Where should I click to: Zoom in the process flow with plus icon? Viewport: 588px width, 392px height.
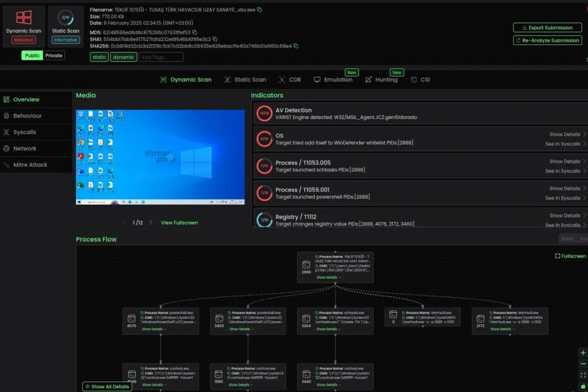click(583, 353)
